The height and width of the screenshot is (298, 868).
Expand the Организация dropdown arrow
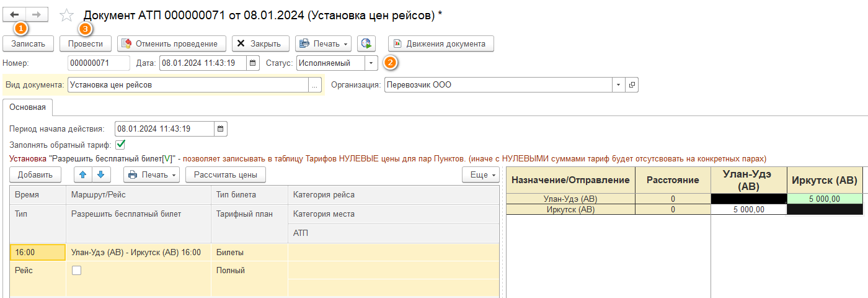point(618,85)
